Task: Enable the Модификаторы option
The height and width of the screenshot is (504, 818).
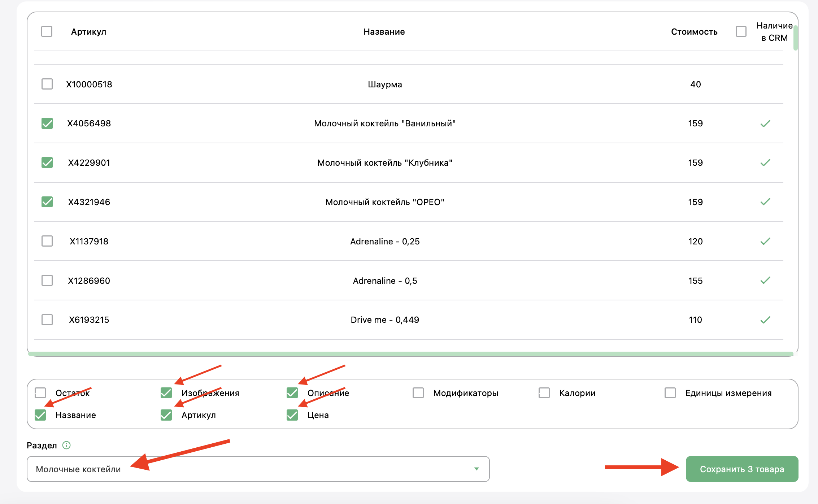Action: pos(418,393)
